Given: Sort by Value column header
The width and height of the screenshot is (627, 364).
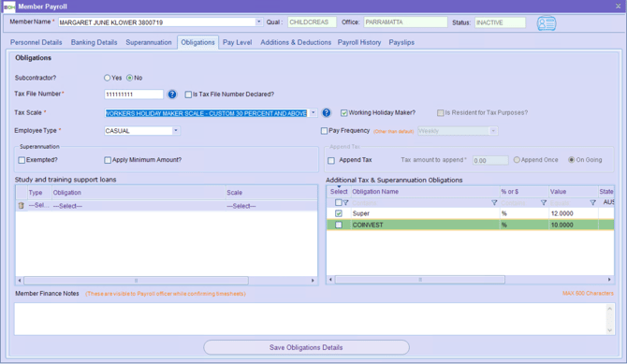Looking at the screenshot, I should (573, 192).
